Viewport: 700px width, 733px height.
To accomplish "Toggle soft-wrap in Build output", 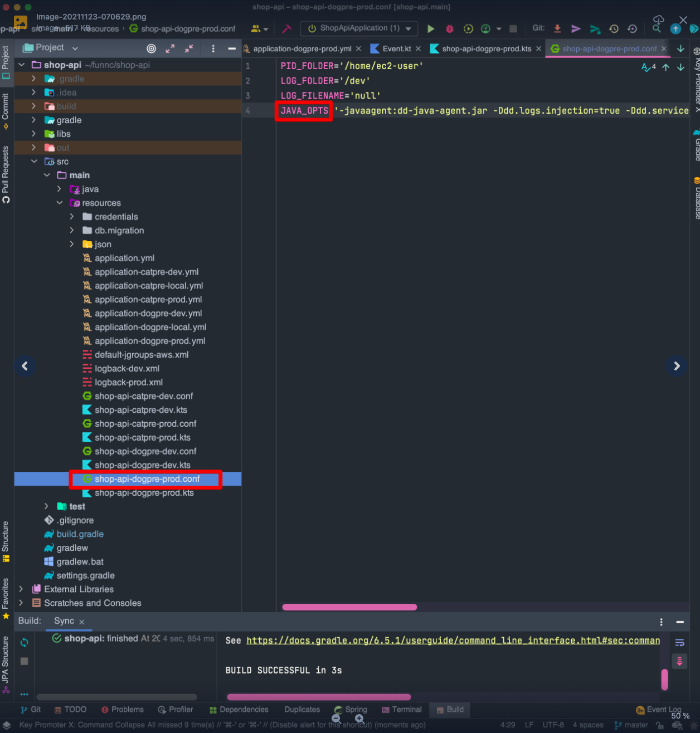I will (x=679, y=642).
